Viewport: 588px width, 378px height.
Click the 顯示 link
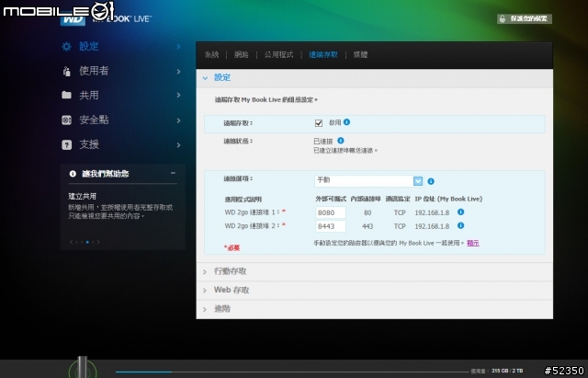(473, 243)
